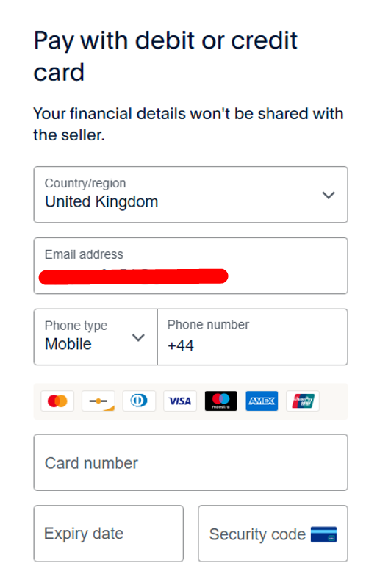Click the redacted email value

pyautogui.click(x=134, y=277)
